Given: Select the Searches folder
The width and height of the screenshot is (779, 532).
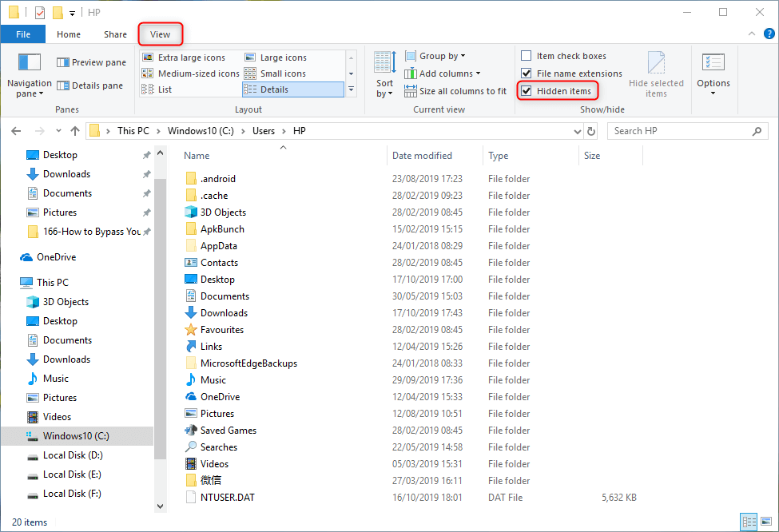Looking at the screenshot, I should click(x=211, y=447).
